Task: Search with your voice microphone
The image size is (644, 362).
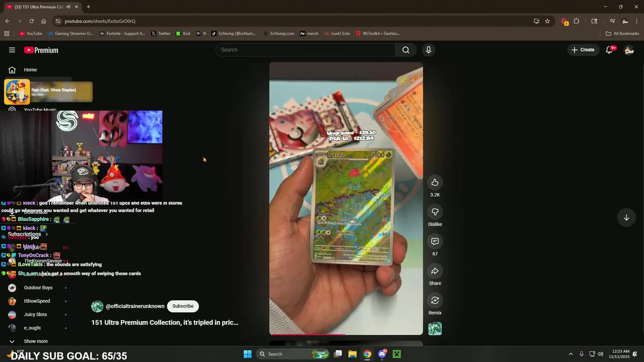Action: [x=429, y=50]
